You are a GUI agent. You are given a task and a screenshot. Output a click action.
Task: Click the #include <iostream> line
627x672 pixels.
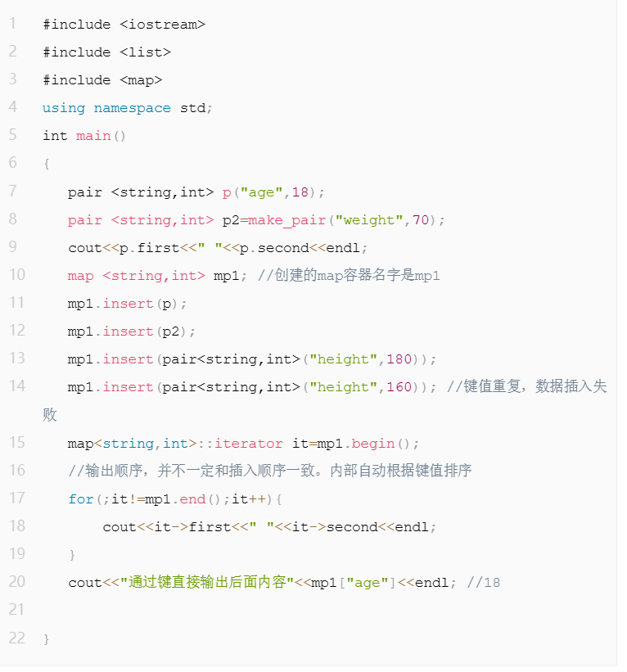coord(124,25)
